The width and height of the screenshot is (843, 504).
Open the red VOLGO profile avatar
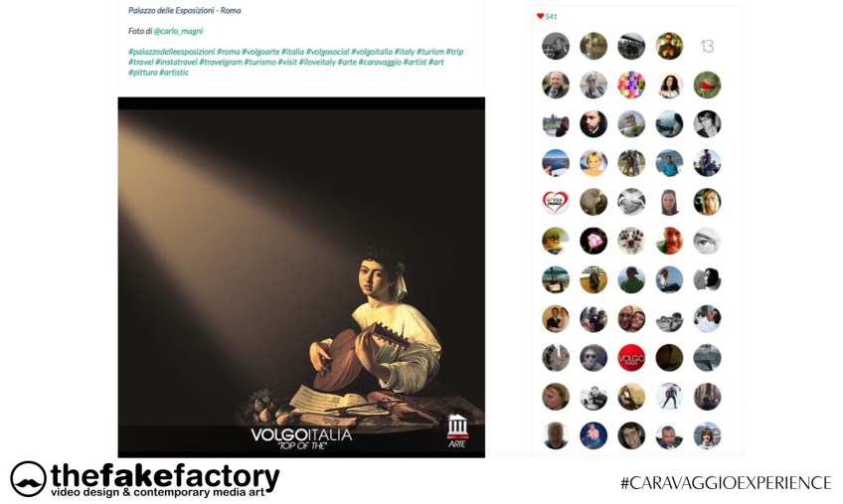[631, 358]
